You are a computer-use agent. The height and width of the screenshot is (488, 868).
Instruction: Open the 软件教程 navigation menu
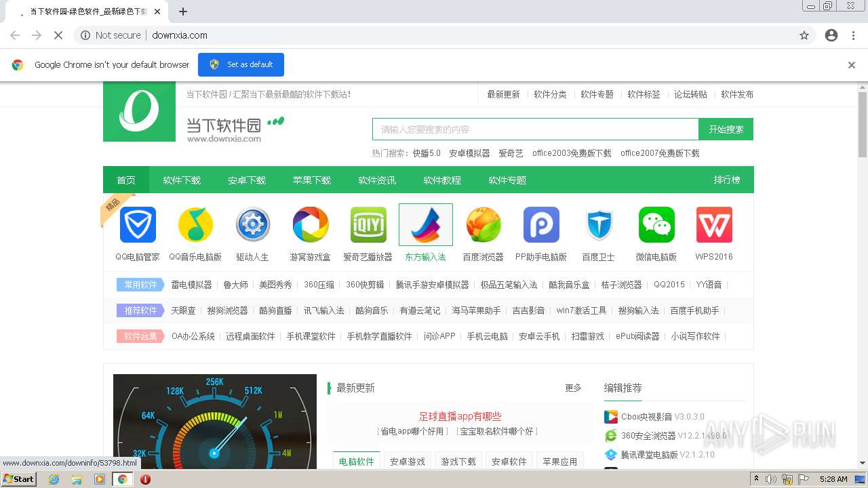tap(442, 180)
